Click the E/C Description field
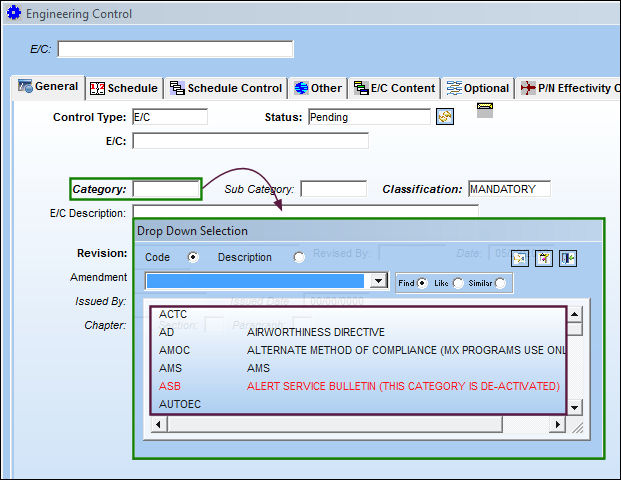This screenshot has width=621, height=480. coord(305,211)
